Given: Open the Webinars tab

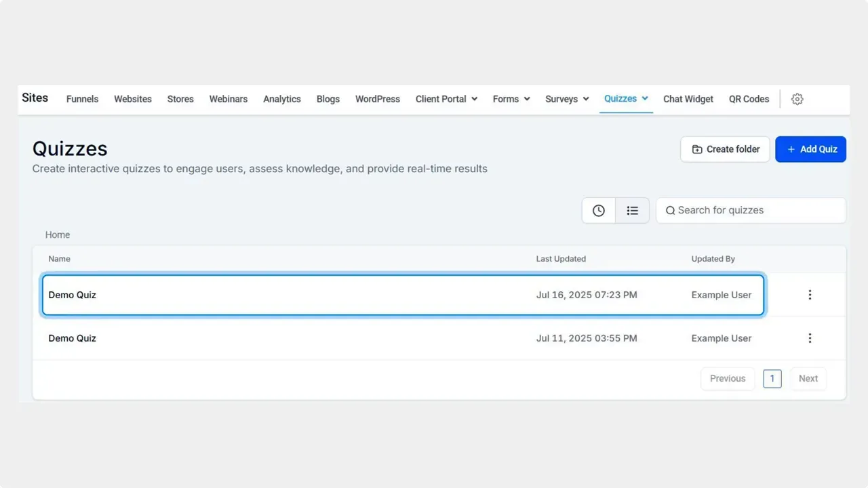Looking at the screenshot, I should coord(228,99).
